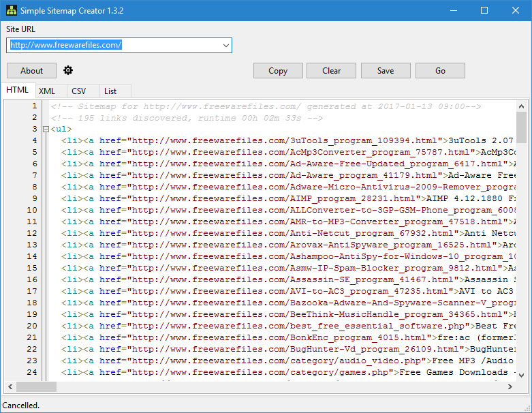532x413 pixels.
Task: Save the generated sitemap
Action: (386, 71)
